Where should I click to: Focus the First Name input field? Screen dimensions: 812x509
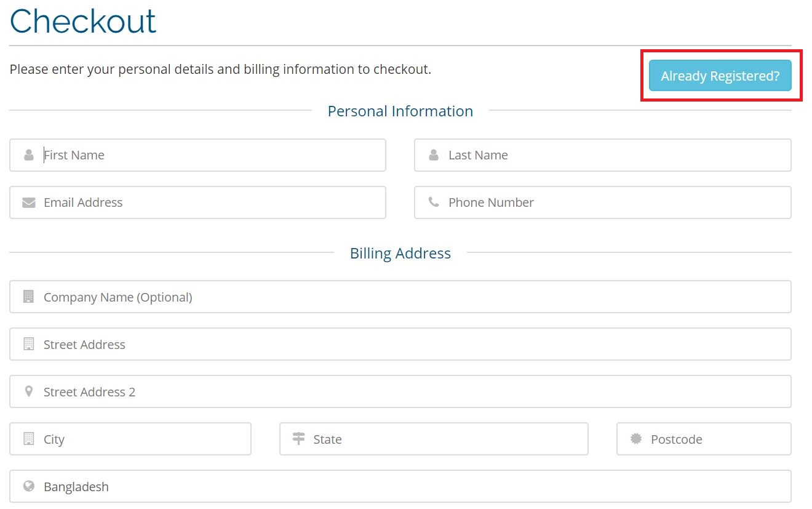pos(209,155)
